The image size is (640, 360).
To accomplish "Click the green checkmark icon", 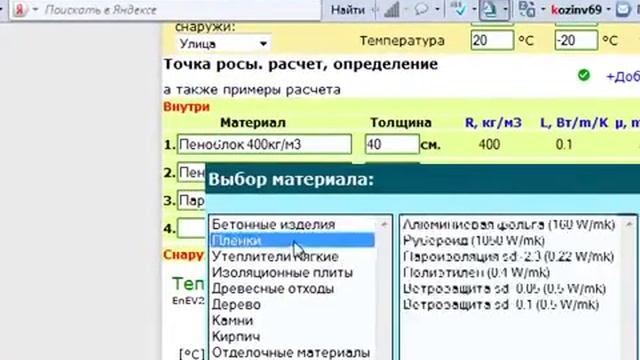I will click(x=584, y=75).
